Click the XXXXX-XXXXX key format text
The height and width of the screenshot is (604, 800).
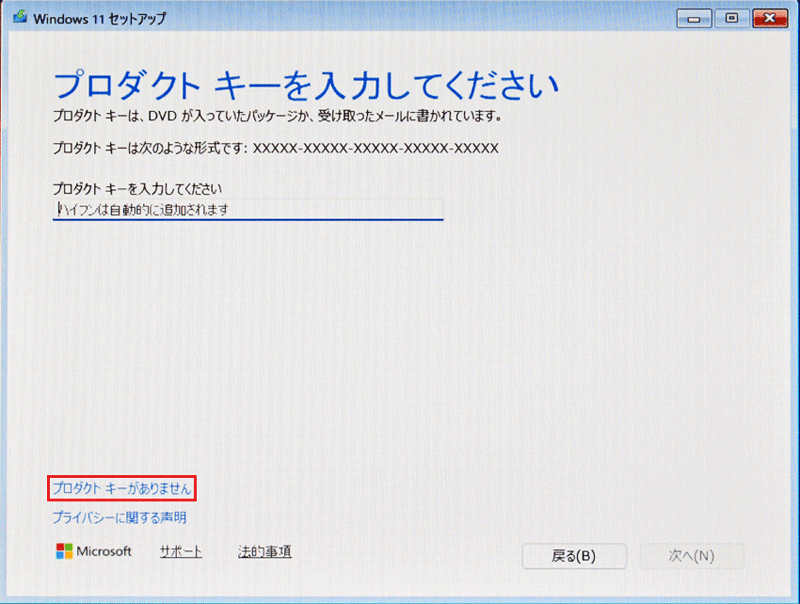376,148
